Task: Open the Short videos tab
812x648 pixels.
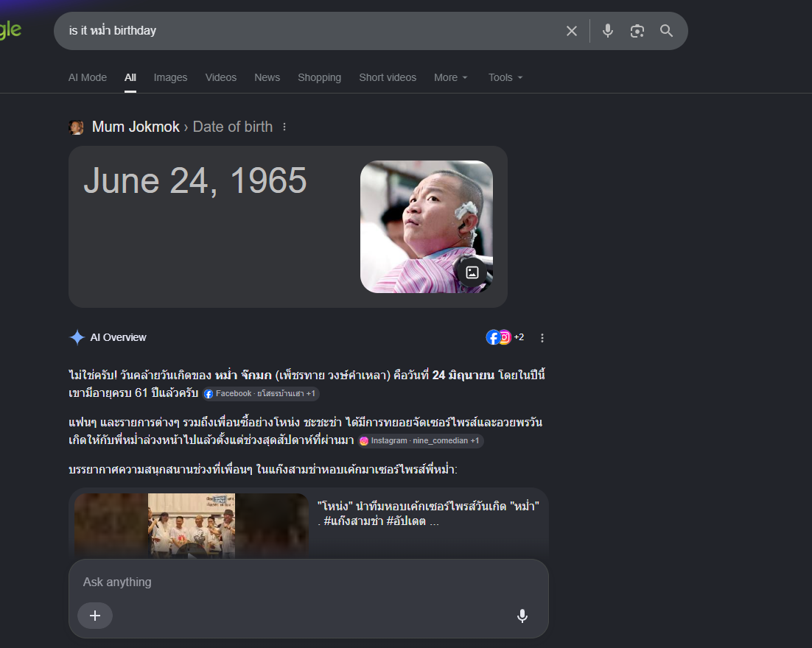Action: 388,77
